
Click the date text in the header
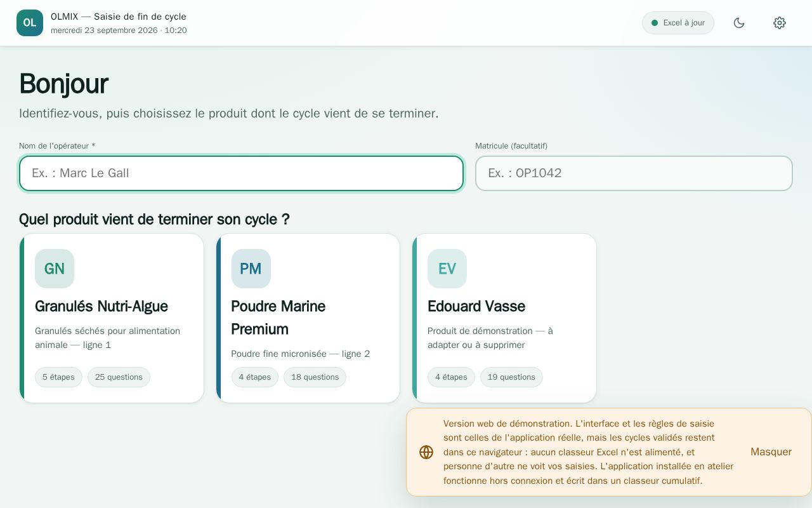119,30
